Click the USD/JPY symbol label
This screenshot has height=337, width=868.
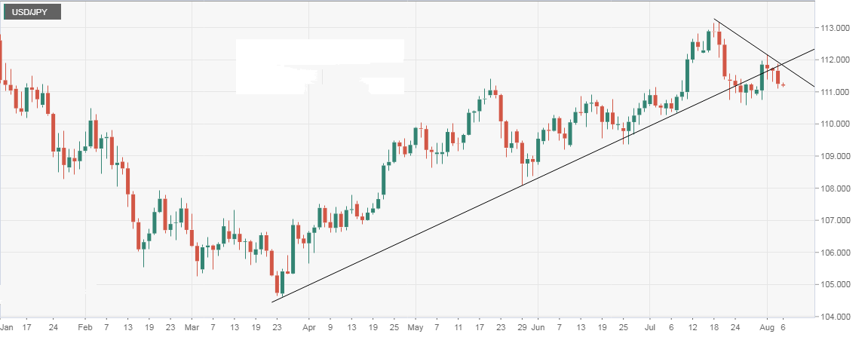click(31, 13)
